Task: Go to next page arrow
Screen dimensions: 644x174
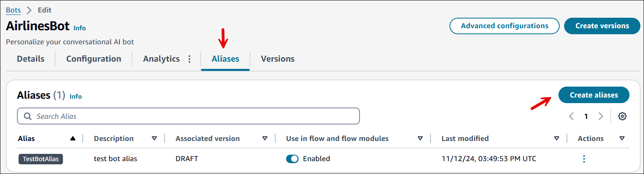Action: tap(601, 116)
